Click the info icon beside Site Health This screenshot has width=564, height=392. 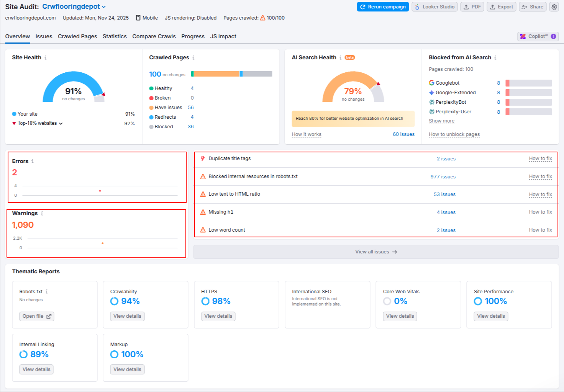(46, 58)
